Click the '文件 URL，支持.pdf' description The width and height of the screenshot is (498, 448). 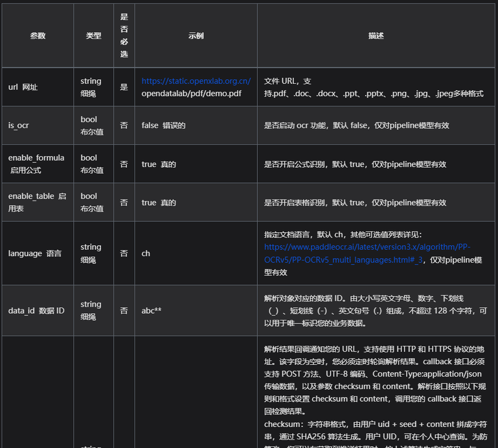point(374,87)
